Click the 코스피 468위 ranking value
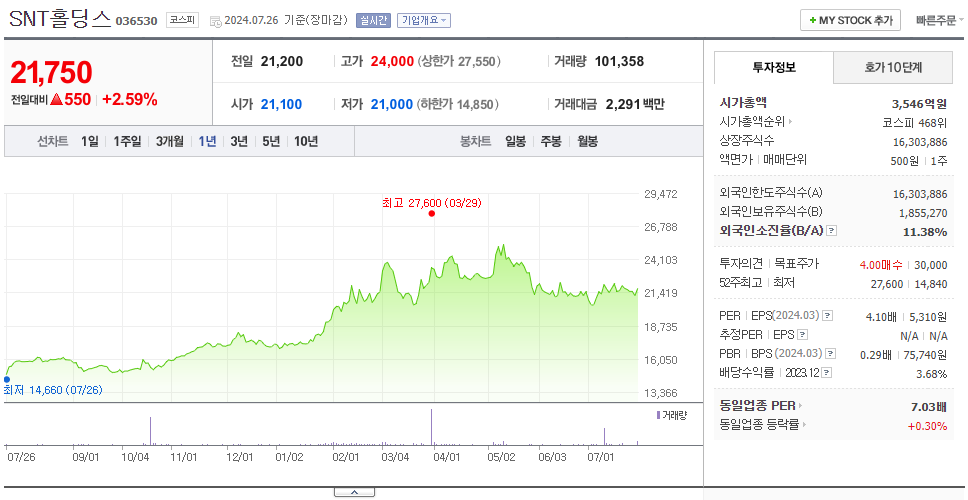This screenshot has width=968, height=500. [x=915, y=122]
